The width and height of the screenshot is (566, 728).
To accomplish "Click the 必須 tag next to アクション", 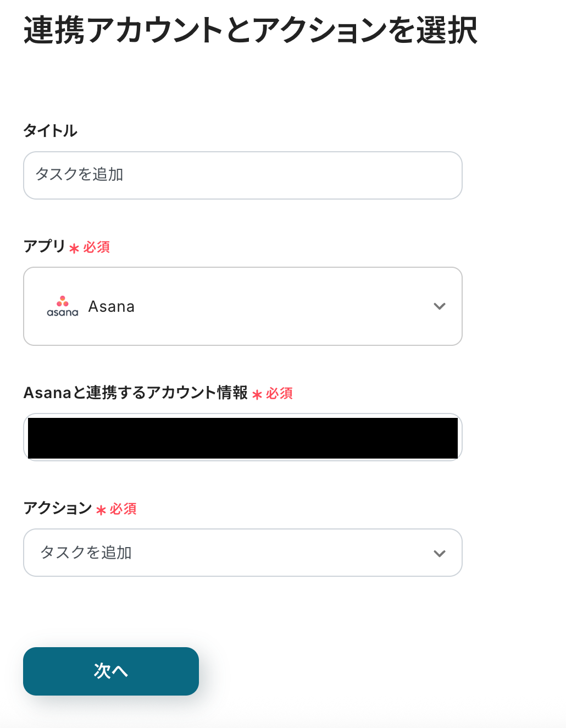I will (123, 509).
